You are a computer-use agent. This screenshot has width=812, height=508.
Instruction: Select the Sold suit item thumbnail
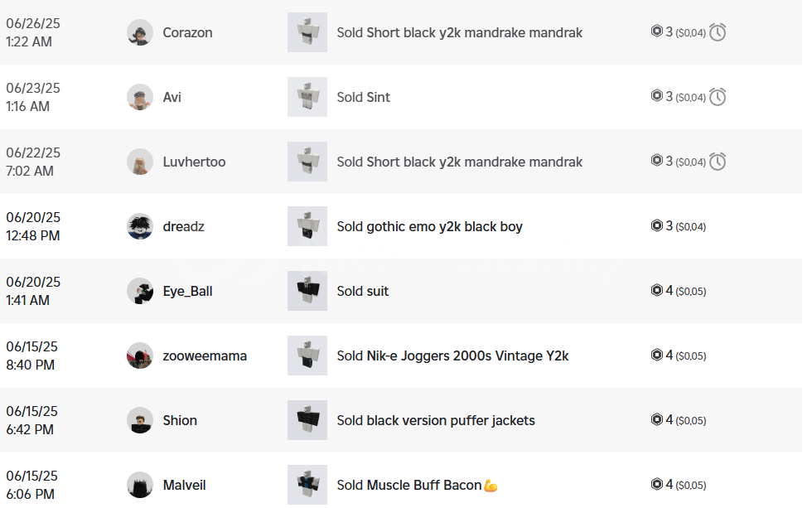click(x=307, y=291)
